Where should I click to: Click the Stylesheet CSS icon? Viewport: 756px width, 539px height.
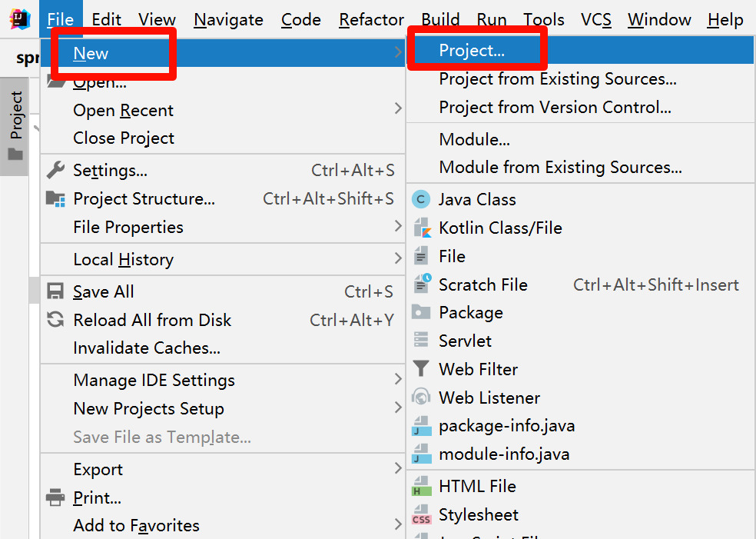[x=421, y=515]
